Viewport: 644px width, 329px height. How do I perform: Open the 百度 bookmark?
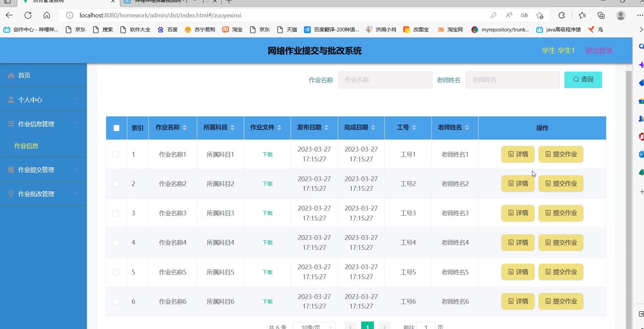pos(167,30)
